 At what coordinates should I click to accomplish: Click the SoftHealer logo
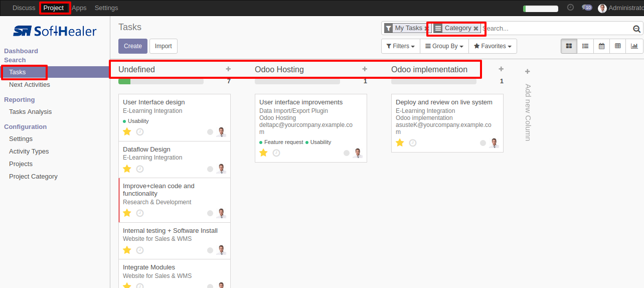[x=55, y=31]
